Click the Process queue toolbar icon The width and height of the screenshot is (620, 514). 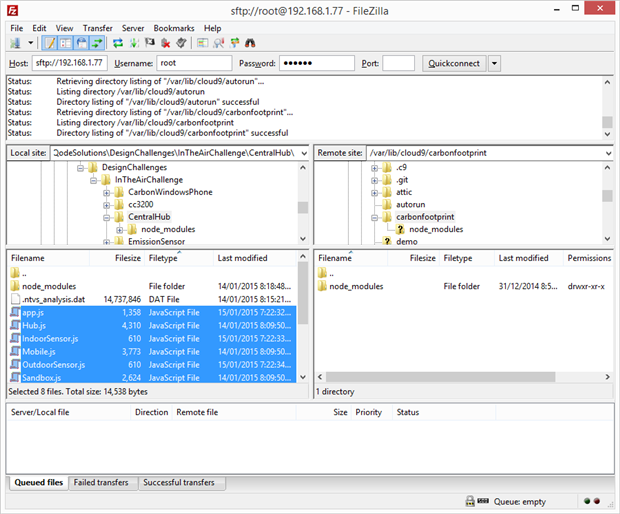tap(134, 43)
